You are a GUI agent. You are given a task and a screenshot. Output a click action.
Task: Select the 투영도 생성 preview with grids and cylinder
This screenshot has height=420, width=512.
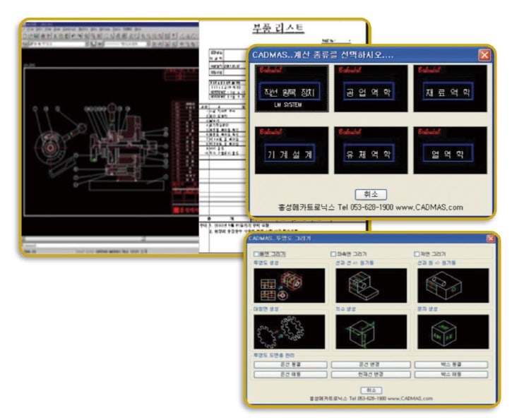point(290,286)
